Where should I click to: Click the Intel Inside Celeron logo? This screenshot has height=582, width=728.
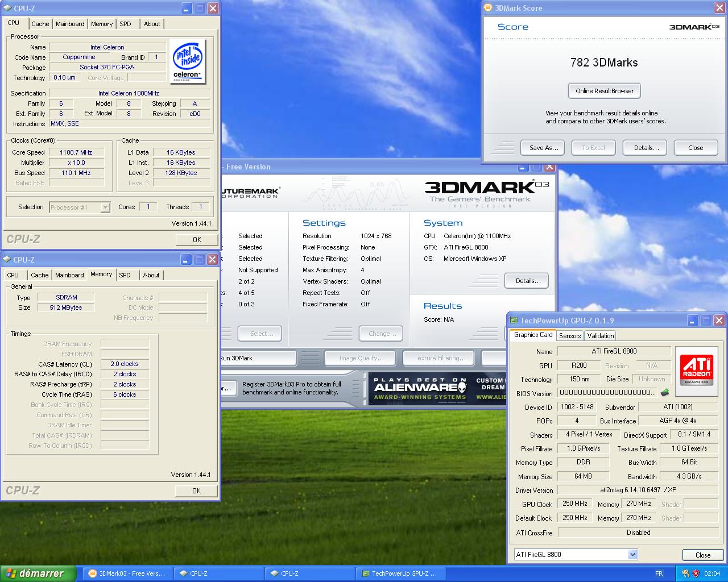188,62
